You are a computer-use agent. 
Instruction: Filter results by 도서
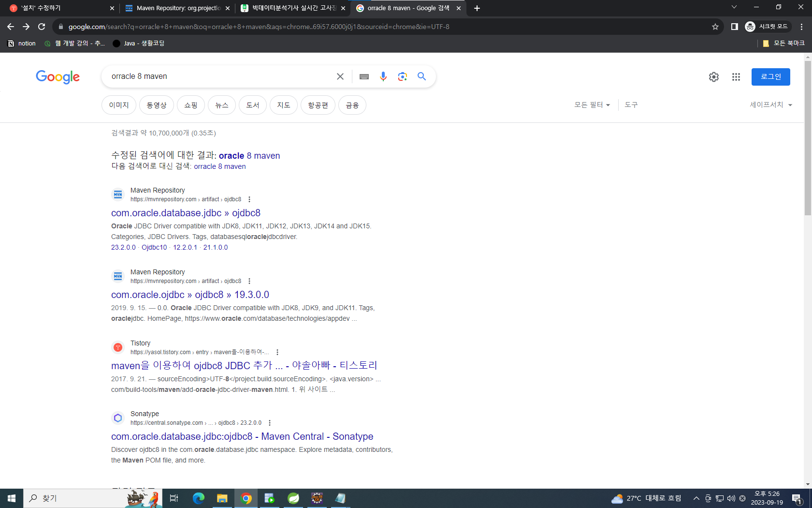(x=253, y=105)
